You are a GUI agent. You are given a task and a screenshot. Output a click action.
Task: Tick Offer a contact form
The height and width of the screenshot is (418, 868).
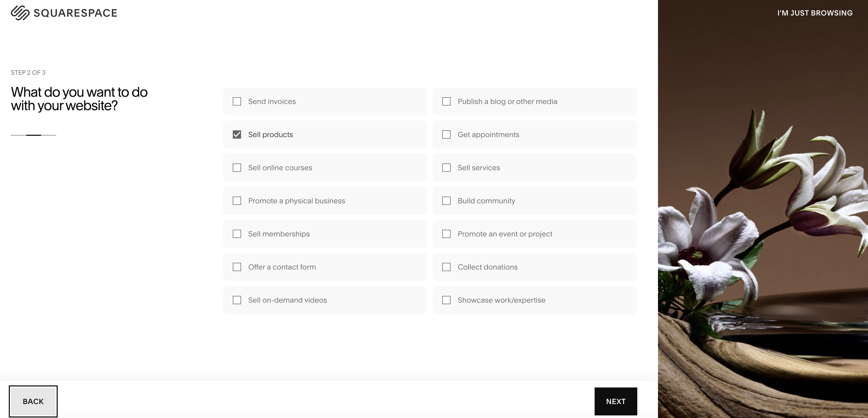point(237,267)
